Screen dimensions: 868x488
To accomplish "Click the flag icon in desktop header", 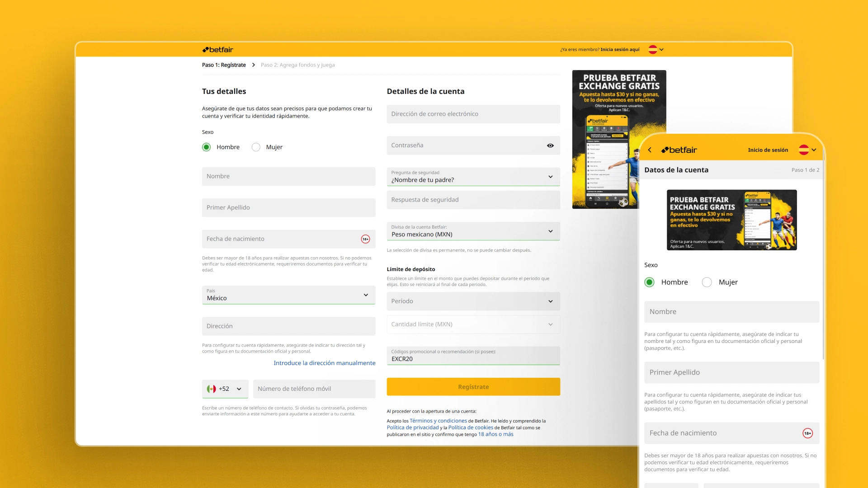I will click(x=653, y=50).
